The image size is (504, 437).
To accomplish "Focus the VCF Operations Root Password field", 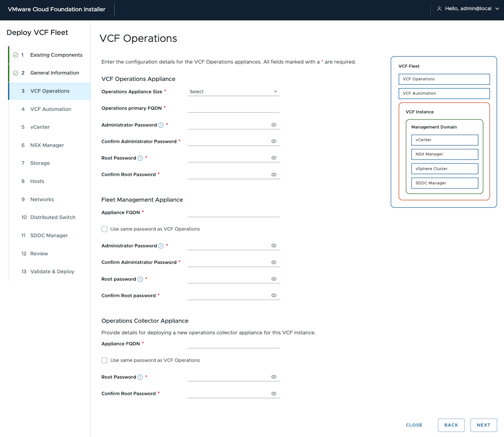I will (229, 158).
